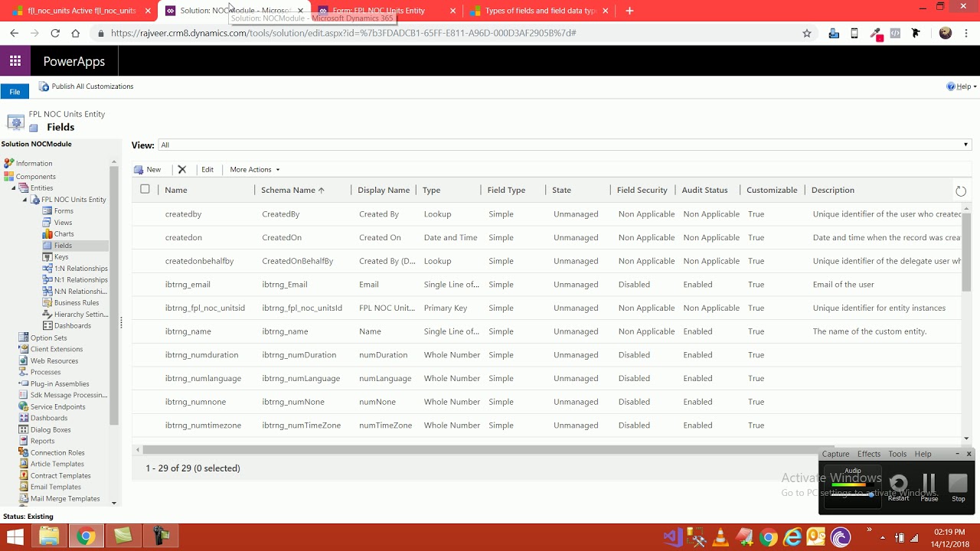Open Chrome from the Windows taskbar
Image resolution: width=980 pixels, height=551 pixels.
(x=86, y=536)
